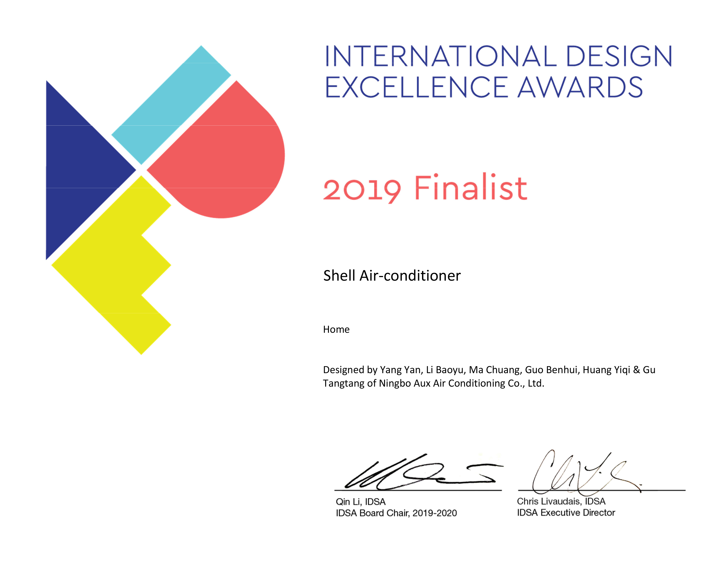Image resolution: width=728 pixels, height=563 pixels.
Task: Click the name "Chris Livaudais, IDSA"
Action: [561, 501]
